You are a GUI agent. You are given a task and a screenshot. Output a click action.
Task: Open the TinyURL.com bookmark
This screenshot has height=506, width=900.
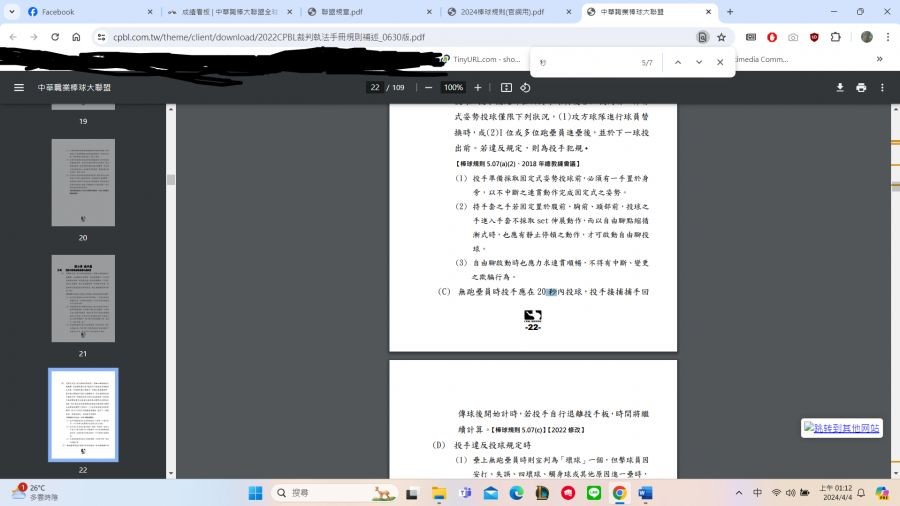point(481,59)
